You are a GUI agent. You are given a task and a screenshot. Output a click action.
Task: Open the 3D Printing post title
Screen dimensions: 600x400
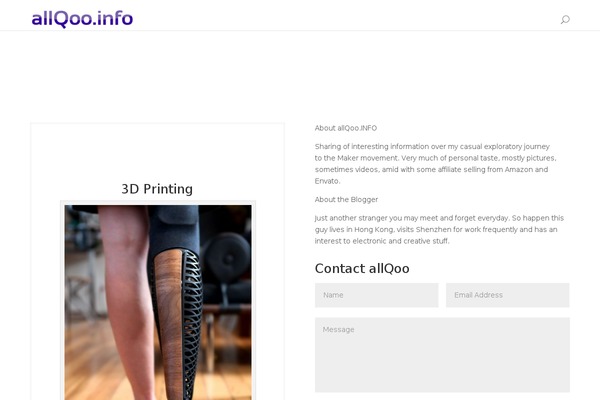(157, 189)
